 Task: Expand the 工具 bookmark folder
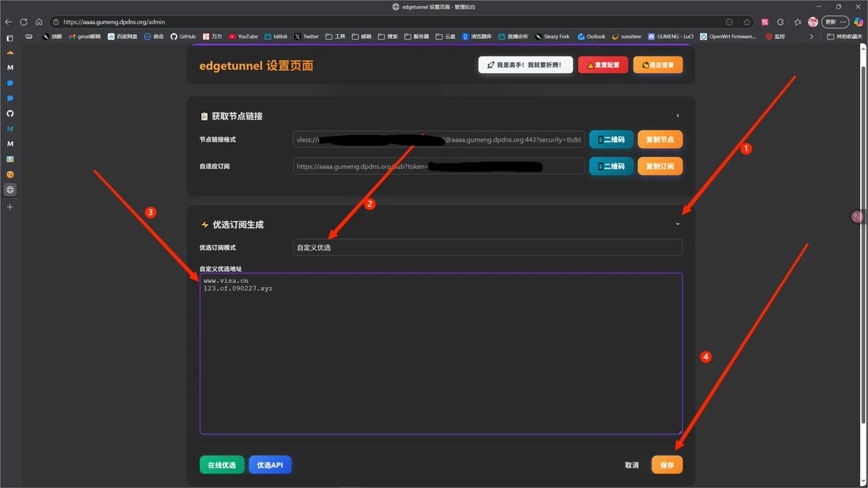pos(336,36)
